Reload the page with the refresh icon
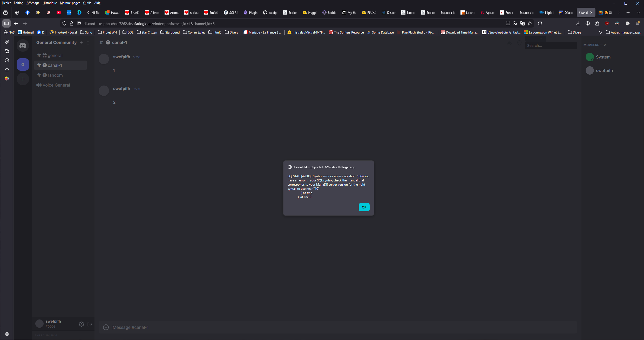Screen dimensions: 644x340 [540, 23]
